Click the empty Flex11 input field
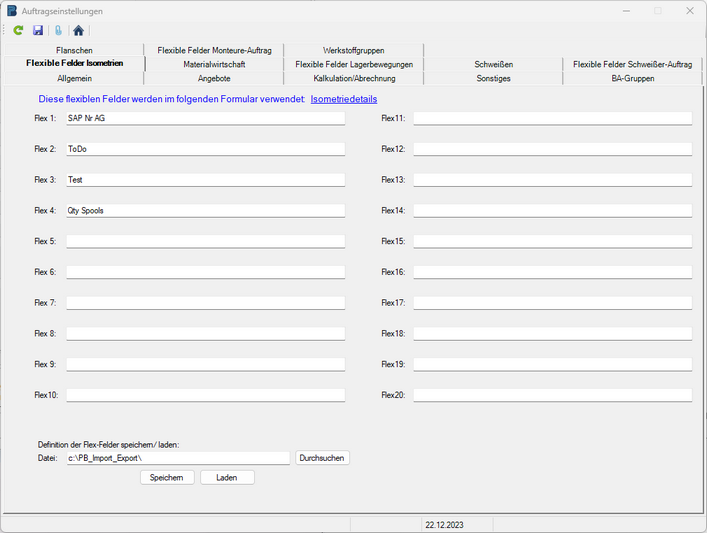The width and height of the screenshot is (707, 533). pyautogui.click(x=552, y=118)
